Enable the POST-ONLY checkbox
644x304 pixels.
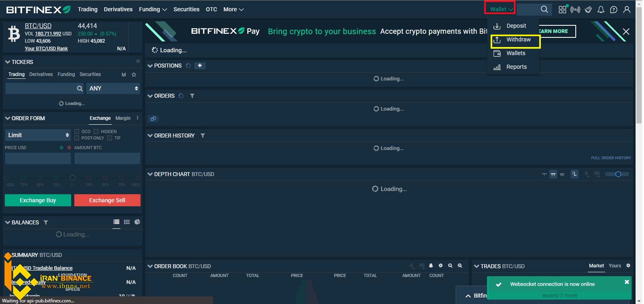(x=77, y=138)
